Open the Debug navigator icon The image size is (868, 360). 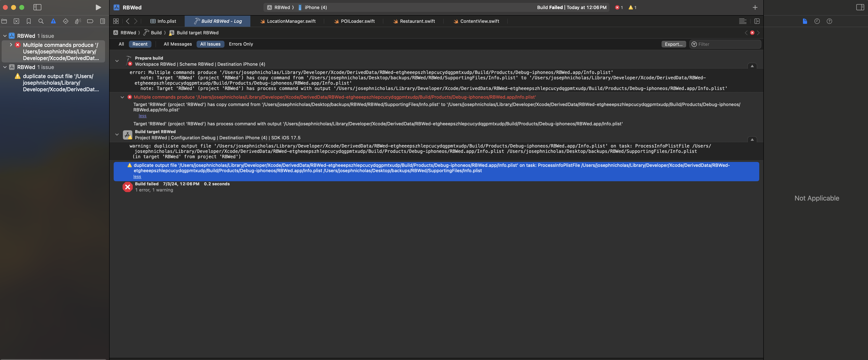click(x=78, y=21)
